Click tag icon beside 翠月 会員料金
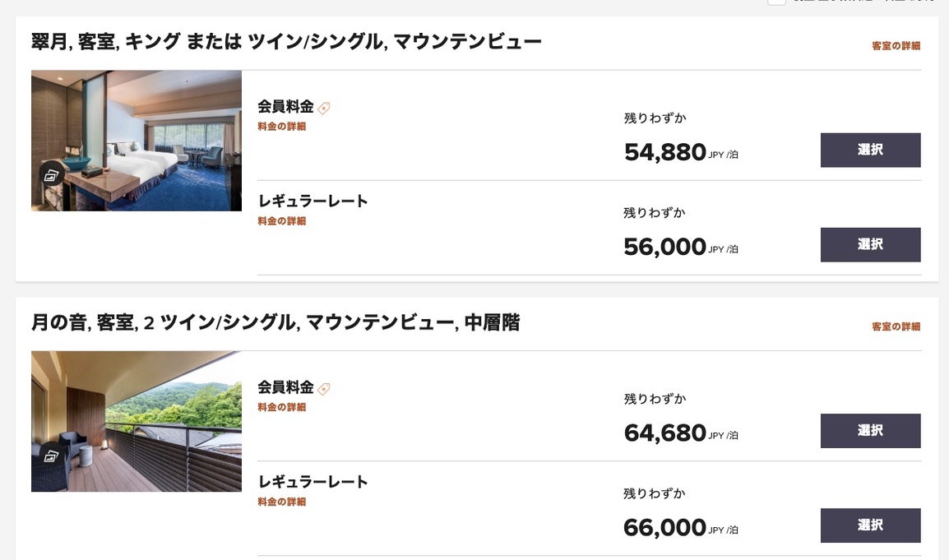949x560 pixels. (x=324, y=108)
